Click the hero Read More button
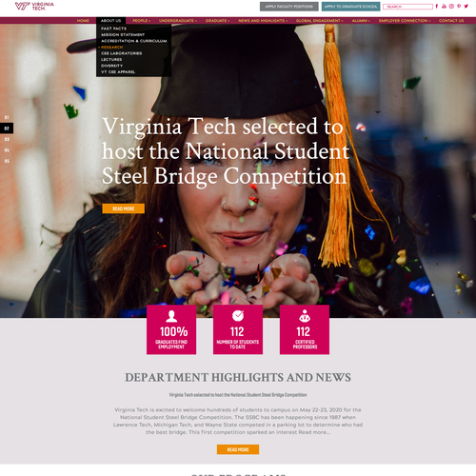The height and width of the screenshot is (476, 476). (x=124, y=208)
